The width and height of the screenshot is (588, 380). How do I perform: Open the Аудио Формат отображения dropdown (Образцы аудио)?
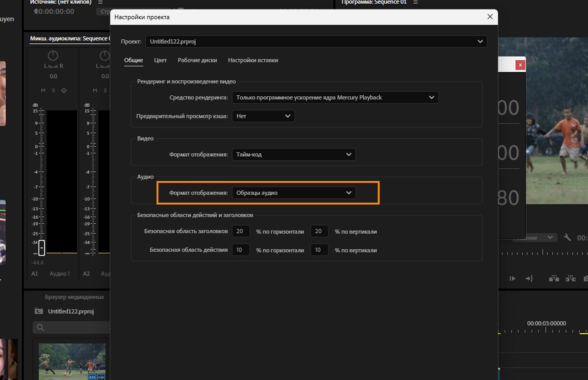point(294,193)
